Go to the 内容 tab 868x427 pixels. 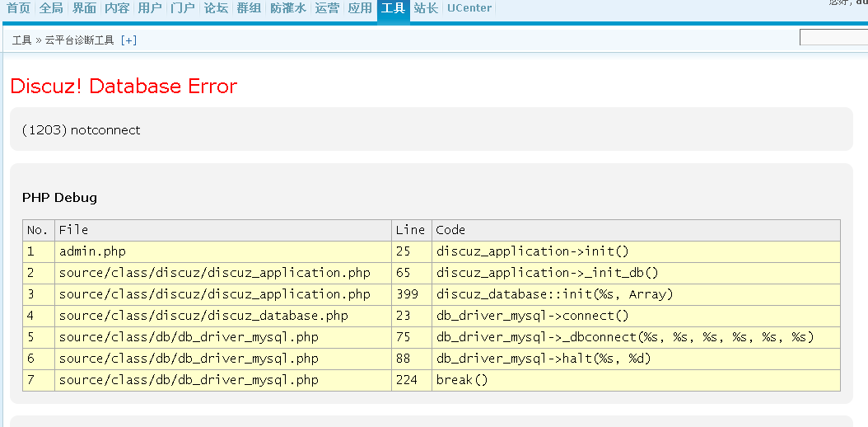pyautogui.click(x=117, y=8)
